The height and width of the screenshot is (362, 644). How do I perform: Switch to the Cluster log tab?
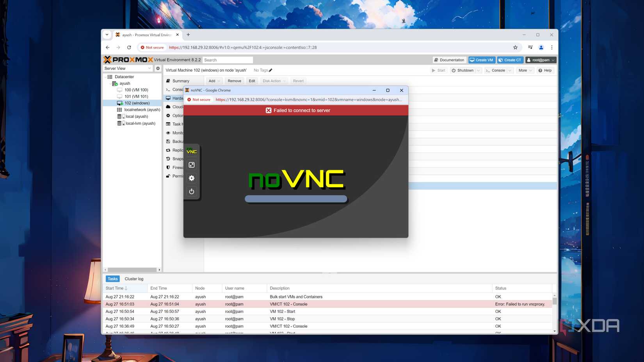[134, 279]
